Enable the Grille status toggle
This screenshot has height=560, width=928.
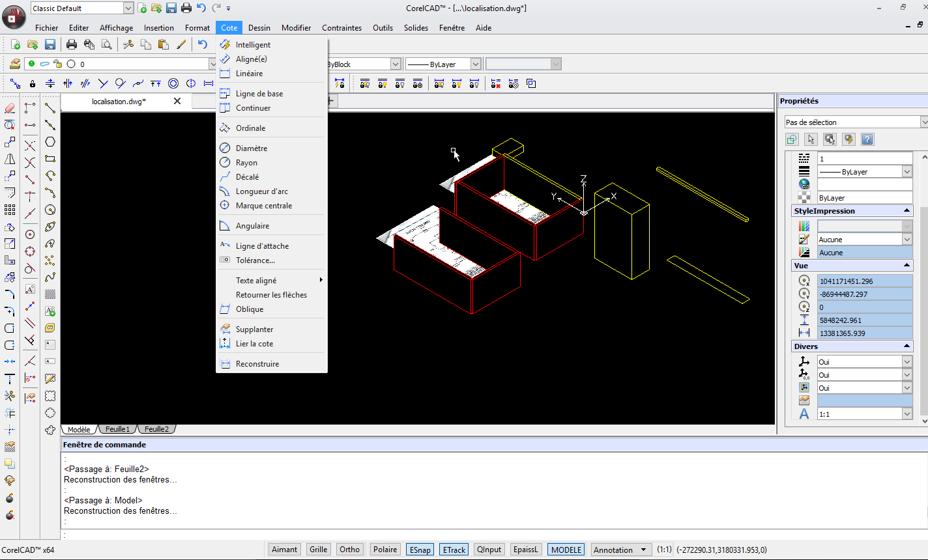(318, 550)
